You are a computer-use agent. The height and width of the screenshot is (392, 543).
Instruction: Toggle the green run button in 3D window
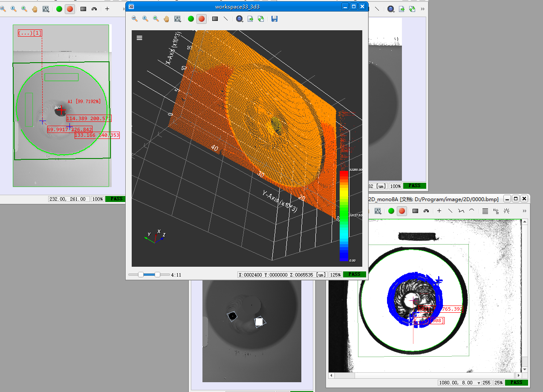(x=191, y=19)
